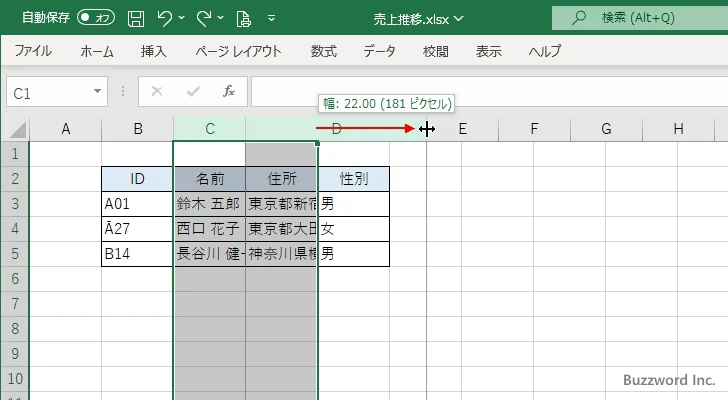728x400 pixels.
Task: Open the ヘルプ tab
Action: click(545, 51)
